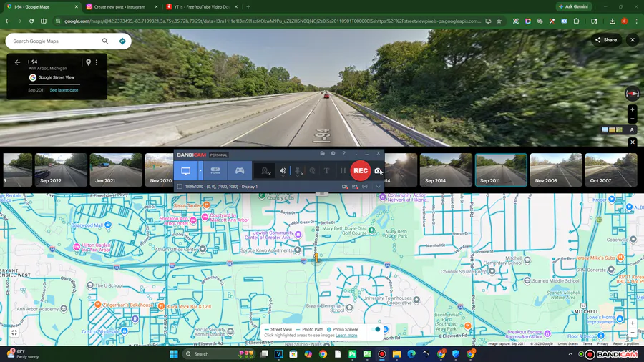Open Bandicam help question mark

point(343,154)
